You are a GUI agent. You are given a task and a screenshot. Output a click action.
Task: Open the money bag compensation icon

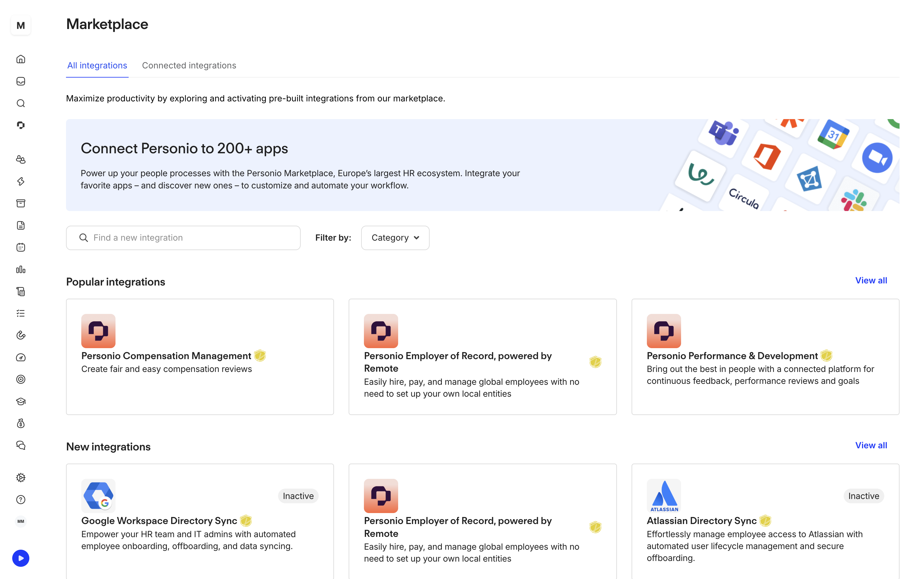[21, 423]
